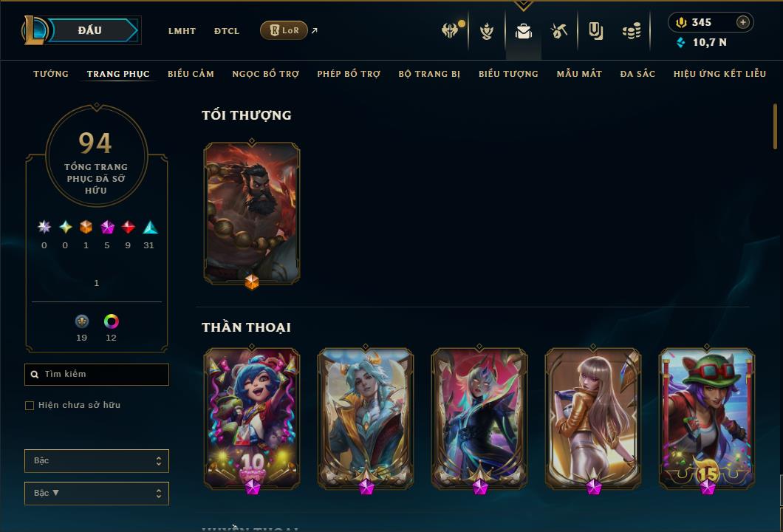
Task: Select the Ultimate-tier skin thumbnail under TỐI THƯỢNG
Action: point(252,214)
